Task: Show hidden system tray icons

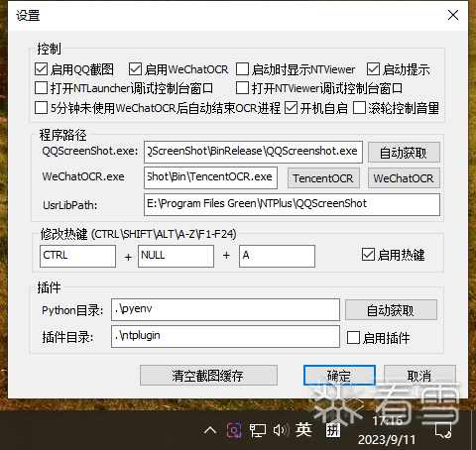Action: (210, 430)
